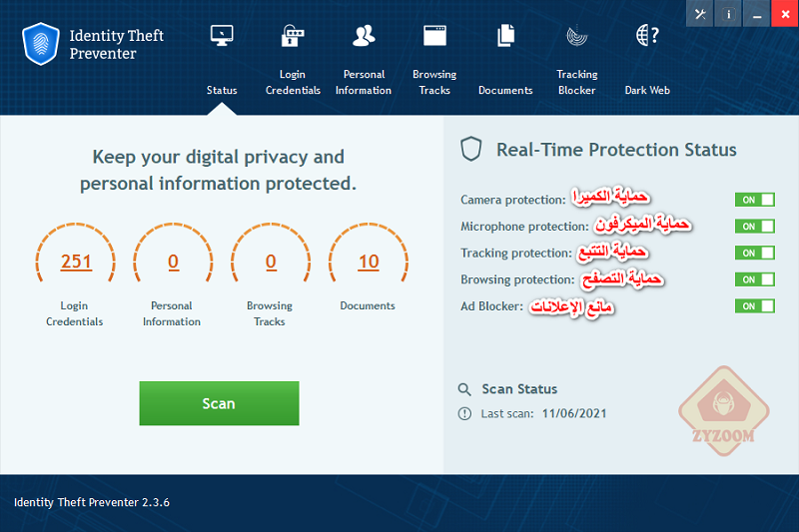Viewport: 799px width, 532px height.
Task: Toggle Tracking protection off
Action: pos(755,253)
